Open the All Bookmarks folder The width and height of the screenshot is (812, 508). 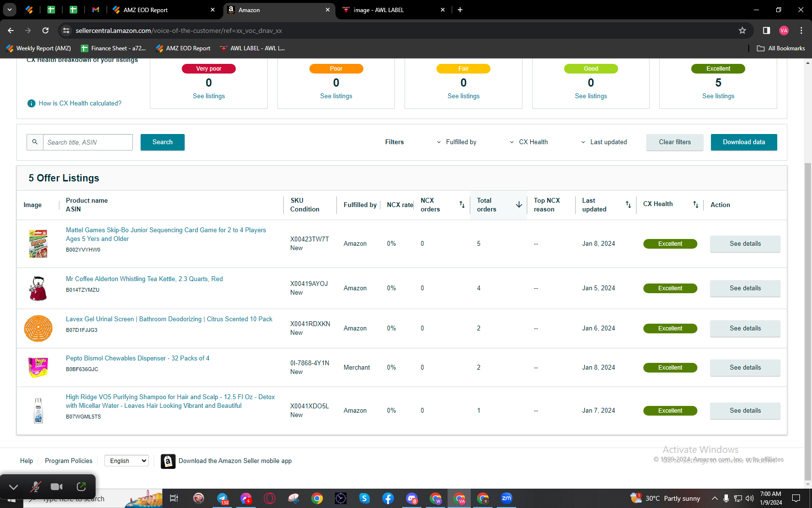tap(781, 48)
